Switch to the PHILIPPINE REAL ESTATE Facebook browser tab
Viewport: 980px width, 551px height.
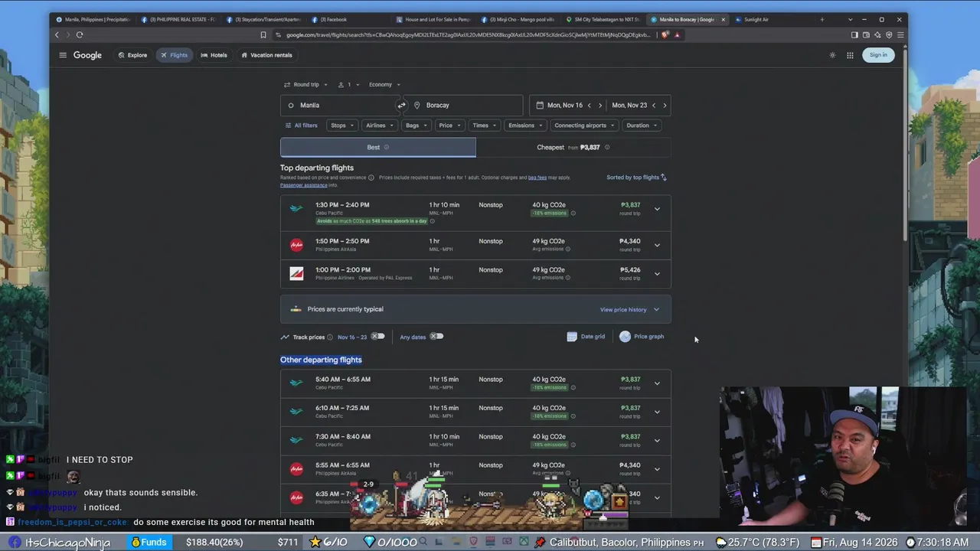pos(178,19)
